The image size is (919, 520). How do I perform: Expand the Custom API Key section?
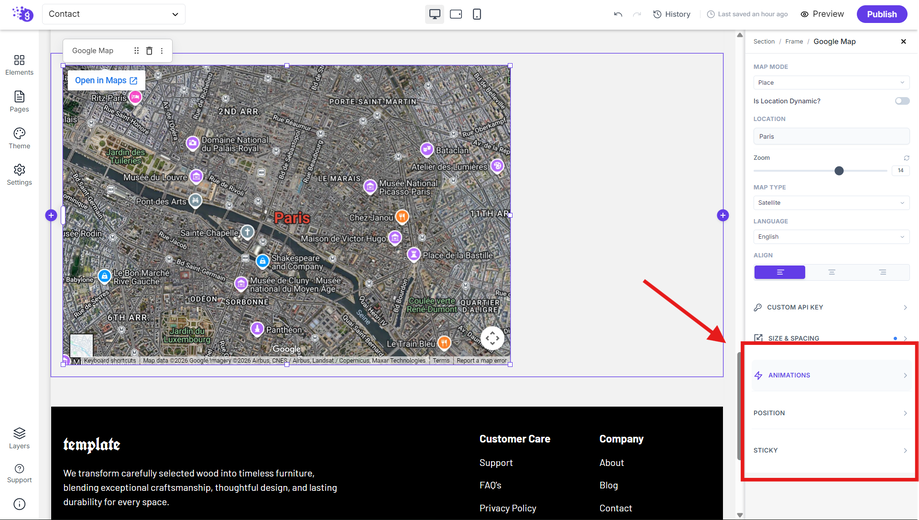(x=831, y=307)
